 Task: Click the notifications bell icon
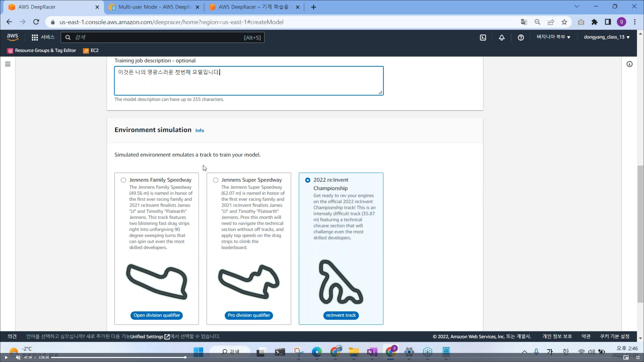[502, 37]
